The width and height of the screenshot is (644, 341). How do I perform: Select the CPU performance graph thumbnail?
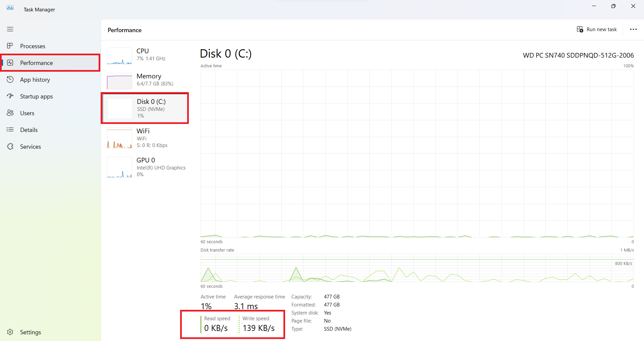(x=119, y=56)
